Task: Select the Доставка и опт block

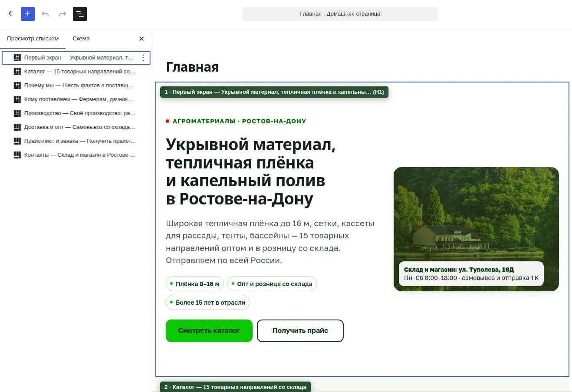Action: (x=76, y=127)
